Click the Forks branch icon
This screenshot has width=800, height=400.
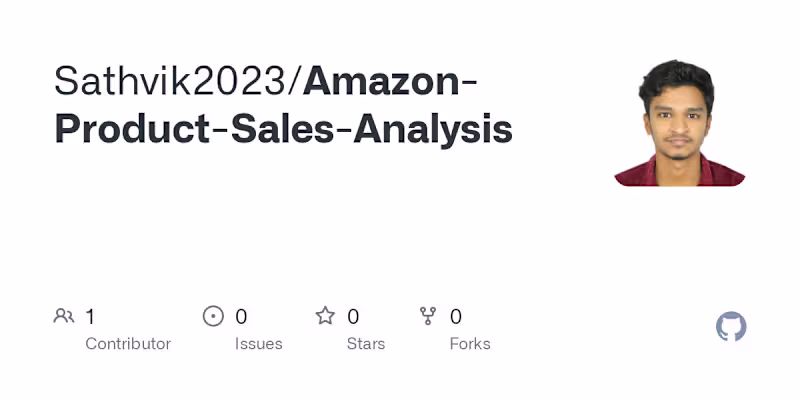click(428, 317)
